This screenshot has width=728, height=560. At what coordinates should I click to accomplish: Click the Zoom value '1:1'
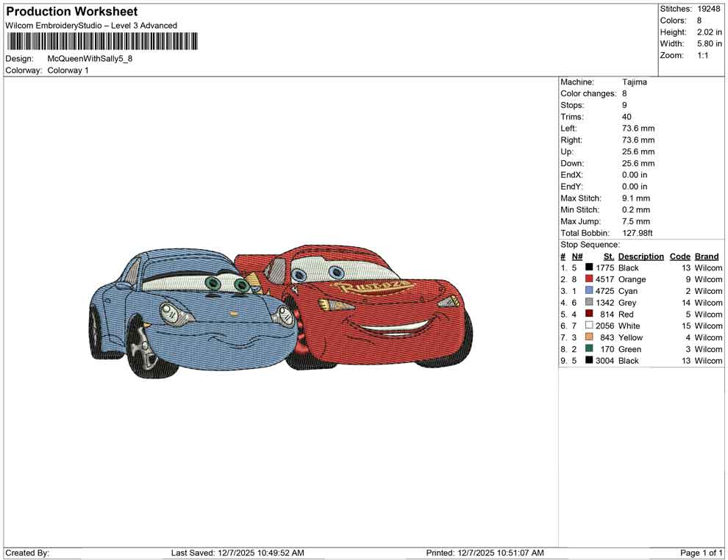pos(702,55)
